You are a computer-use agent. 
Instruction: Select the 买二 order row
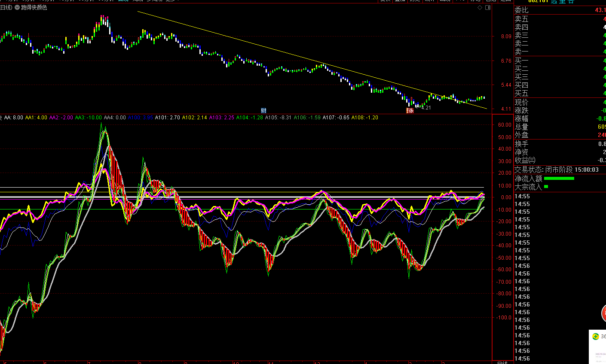[x=560, y=69]
